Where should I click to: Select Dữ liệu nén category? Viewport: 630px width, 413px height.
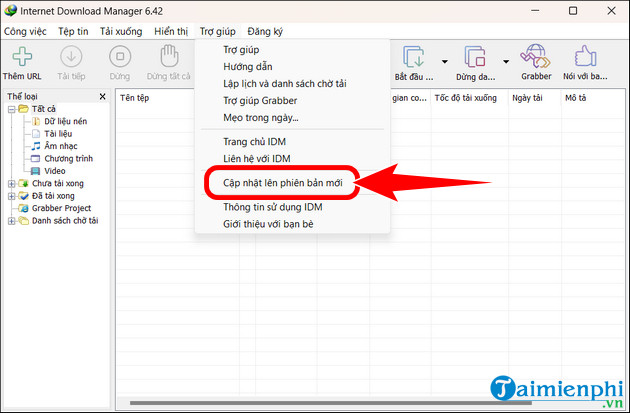click(x=65, y=121)
